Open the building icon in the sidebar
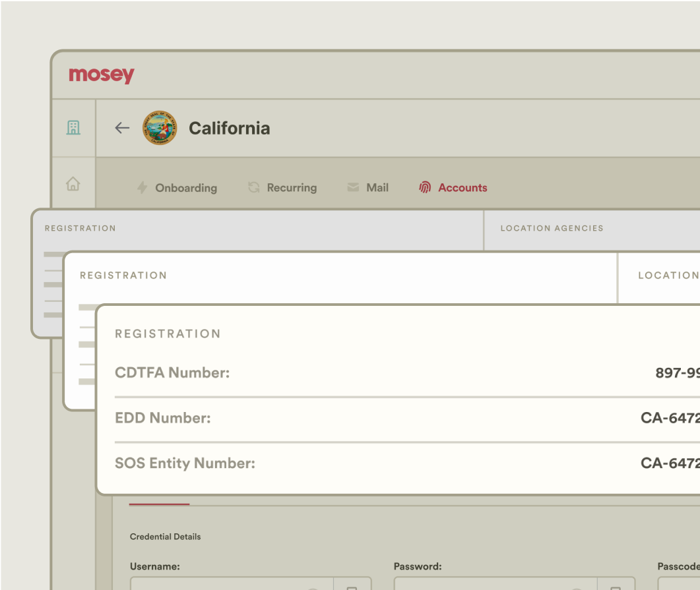 click(73, 127)
